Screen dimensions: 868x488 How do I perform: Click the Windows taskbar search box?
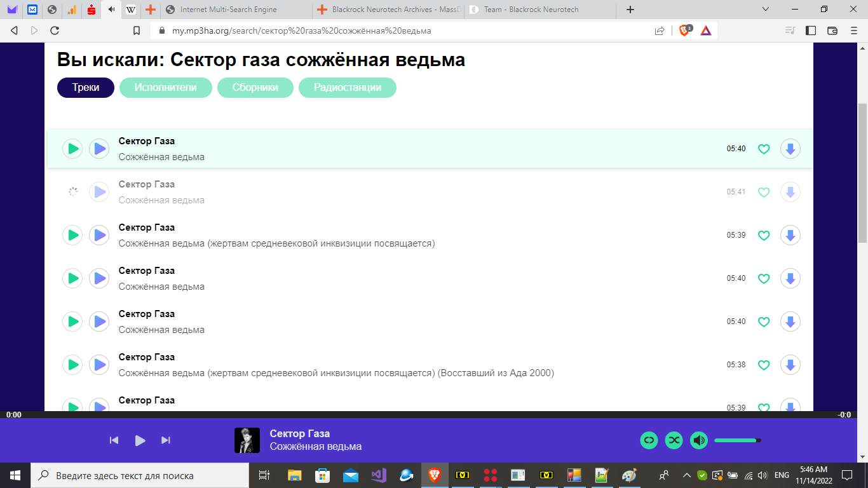[140, 475]
